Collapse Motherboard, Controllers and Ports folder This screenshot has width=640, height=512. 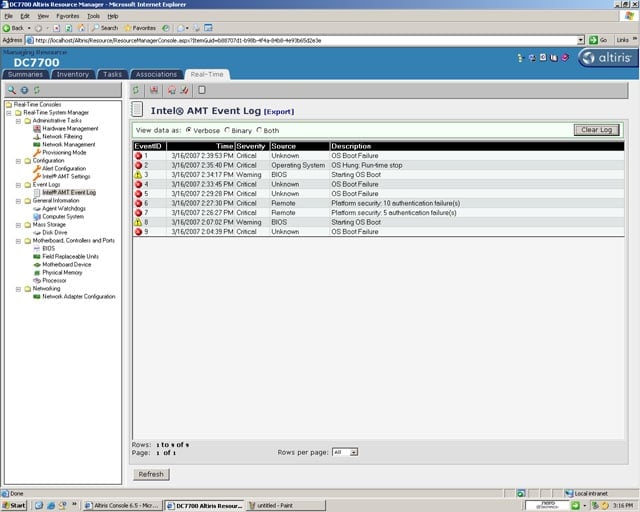[x=18, y=241]
